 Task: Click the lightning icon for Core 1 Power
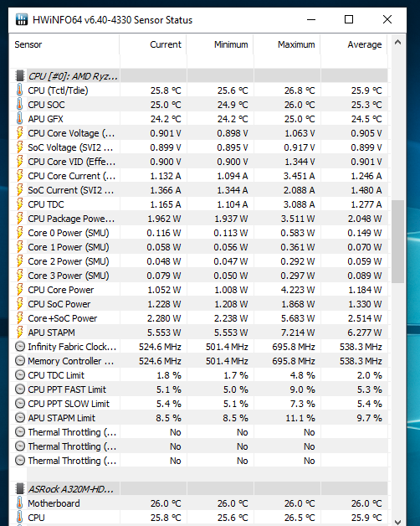20,247
